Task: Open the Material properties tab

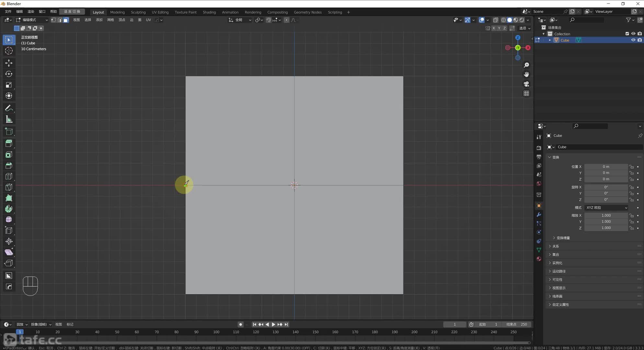Action: pyautogui.click(x=539, y=259)
